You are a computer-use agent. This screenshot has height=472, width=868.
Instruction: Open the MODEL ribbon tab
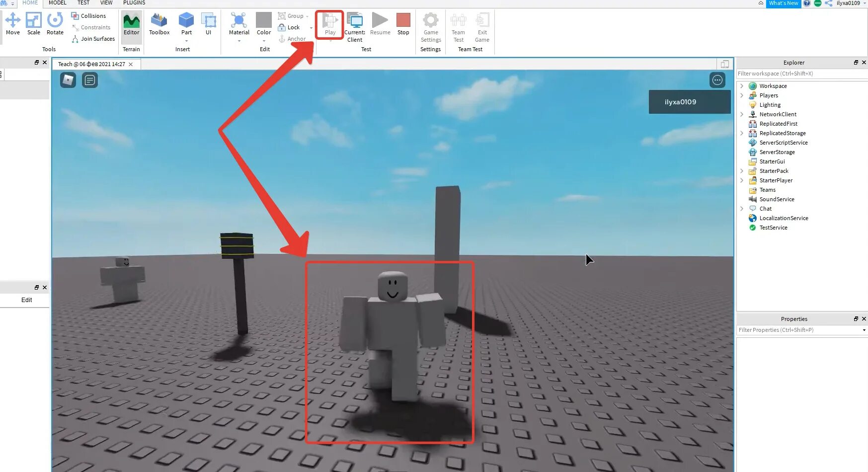(57, 3)
